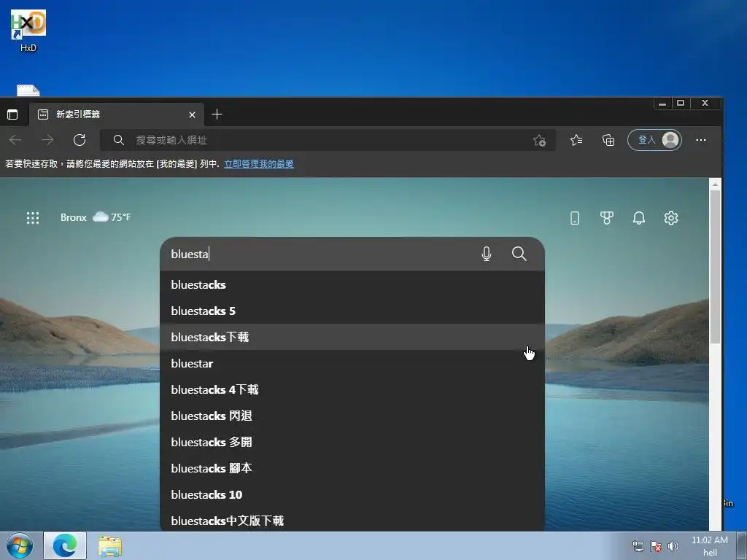Image resolution: width=747 pixels, height=560 pixels.
Task: Open a new tab with plus button
Action: click(217, 114)
